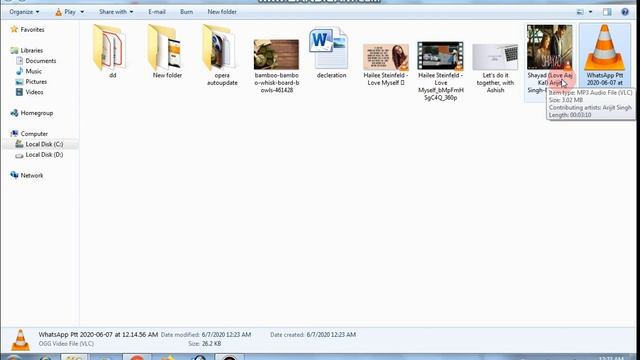Select Let's do it together file

495,57
